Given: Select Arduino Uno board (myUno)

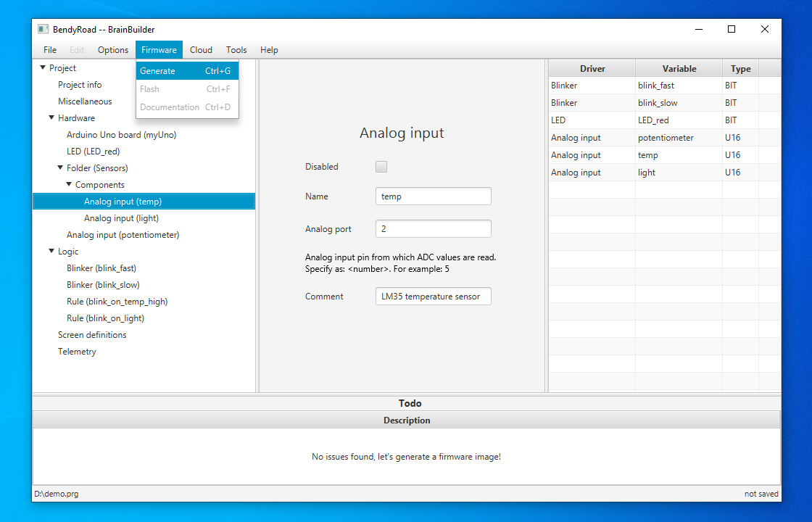Looking at the screenshot, I should click(x=121, y=135).
